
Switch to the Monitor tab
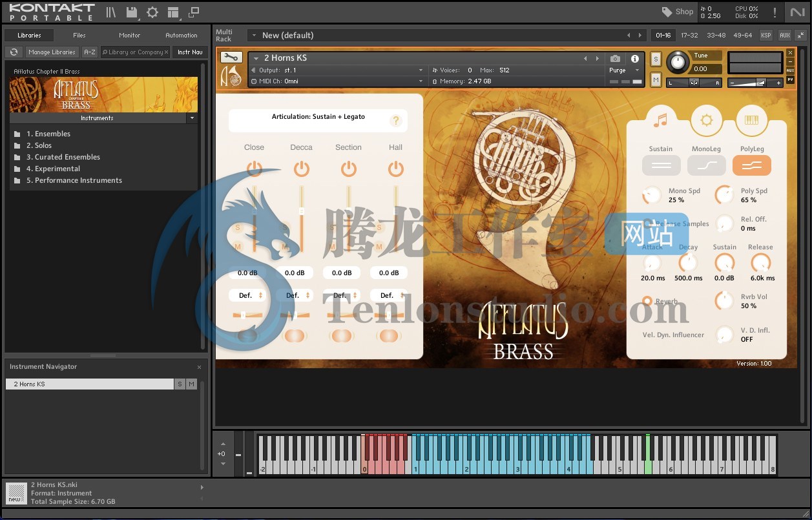(130, 36)
